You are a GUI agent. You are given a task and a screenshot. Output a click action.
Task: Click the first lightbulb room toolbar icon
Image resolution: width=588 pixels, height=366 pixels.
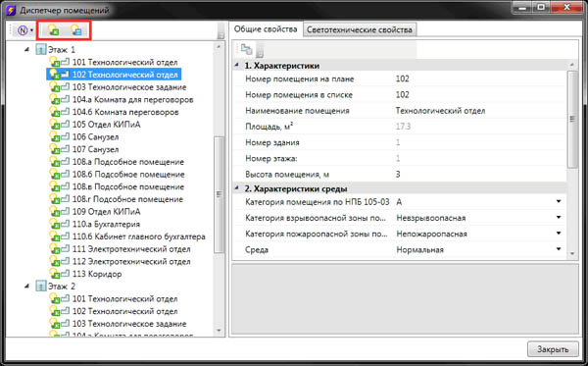(x=53, y=30)
